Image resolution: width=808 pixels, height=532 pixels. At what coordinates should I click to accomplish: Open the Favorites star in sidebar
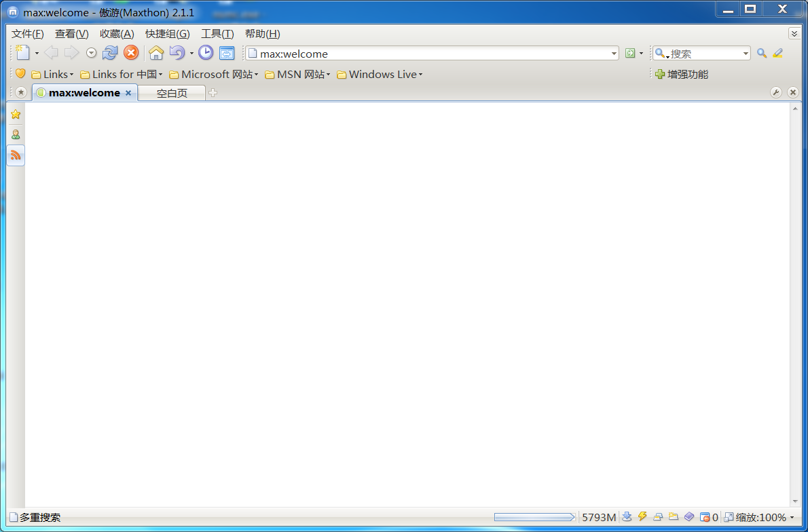[16, 115]
